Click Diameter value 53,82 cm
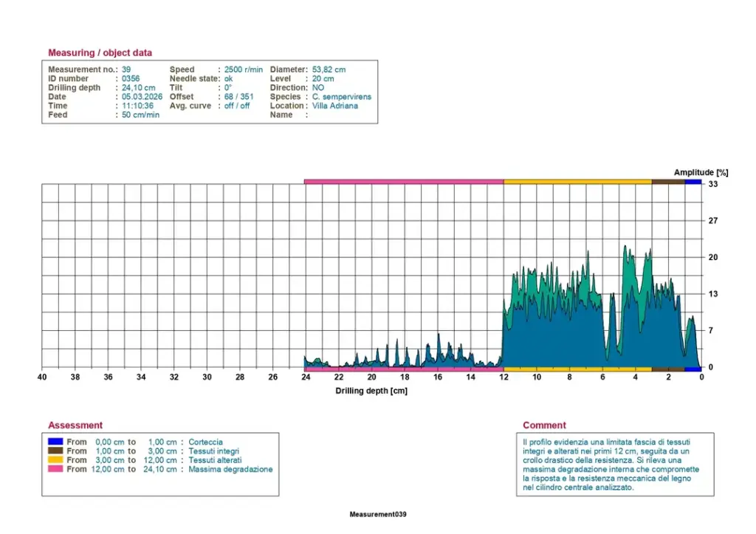 coord(329,69)
